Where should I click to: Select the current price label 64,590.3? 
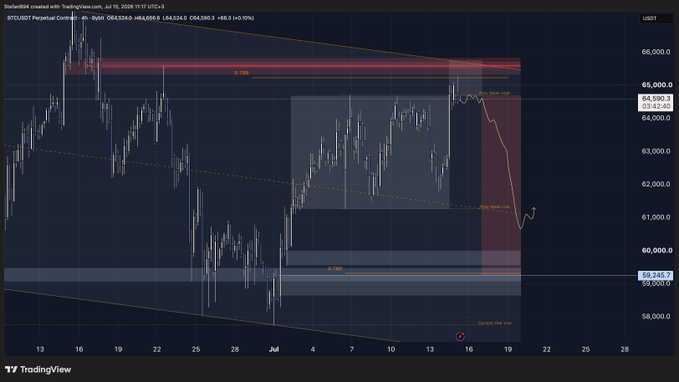point(656,99)
